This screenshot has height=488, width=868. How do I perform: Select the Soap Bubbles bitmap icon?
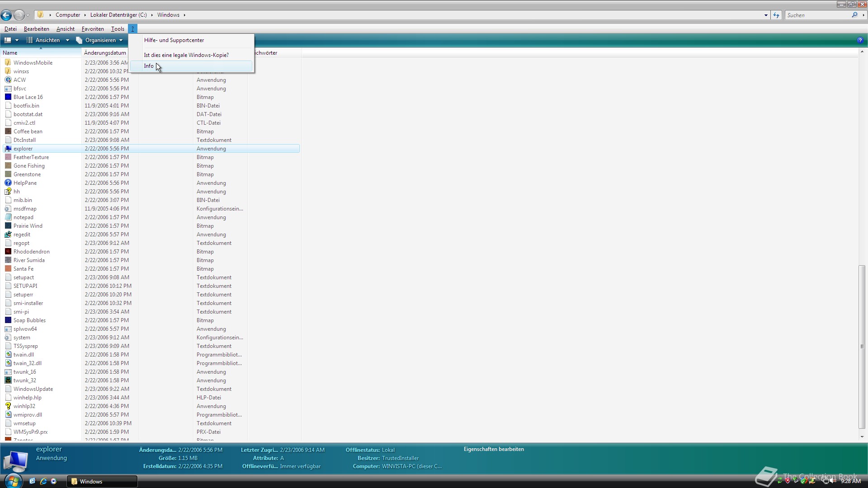8,320
